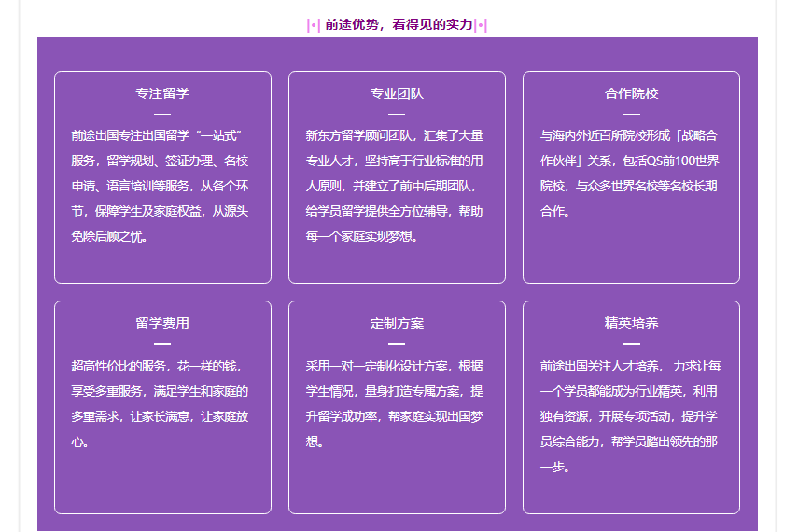The image size is (812, 532).
Task: Click the divider line under 专业团队
Action: (397, 114)
